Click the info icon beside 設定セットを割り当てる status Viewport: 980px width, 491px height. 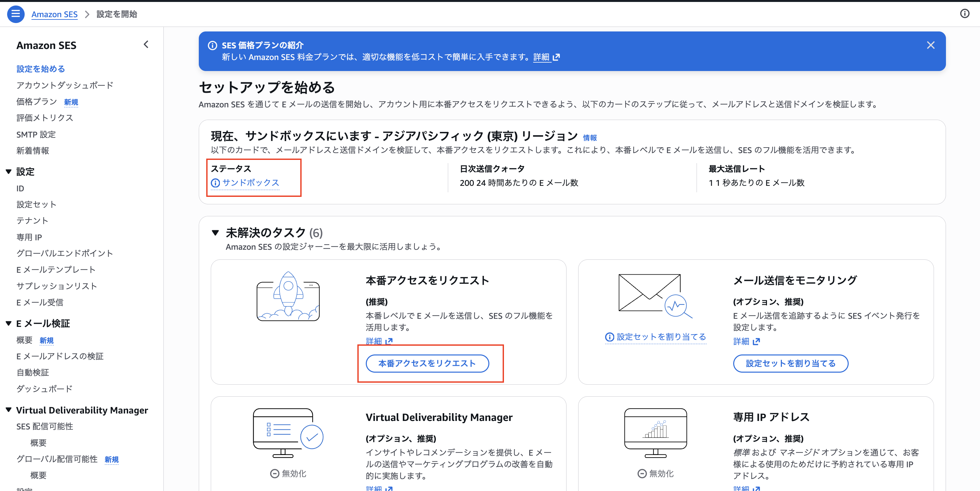(609, 337)
